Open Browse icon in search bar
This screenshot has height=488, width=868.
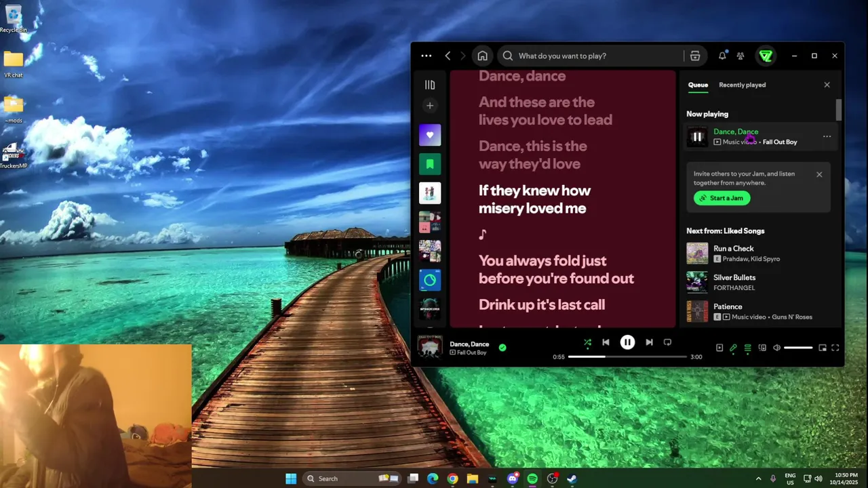click(x=695, y=56)
